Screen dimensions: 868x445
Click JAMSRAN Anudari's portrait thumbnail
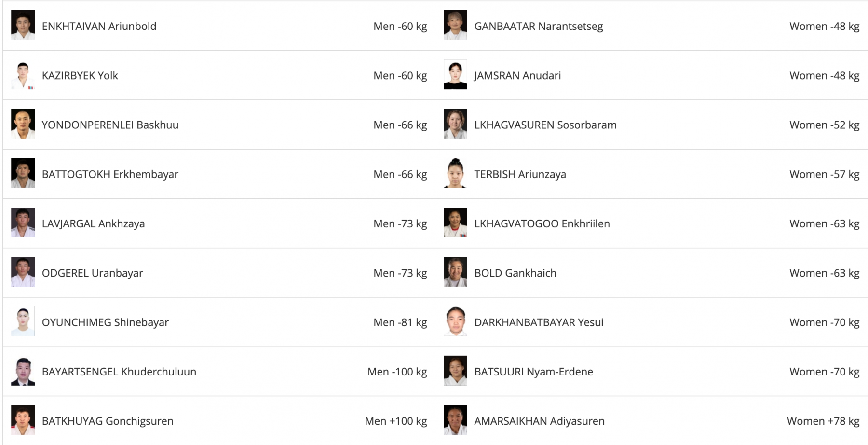point(455,75)
